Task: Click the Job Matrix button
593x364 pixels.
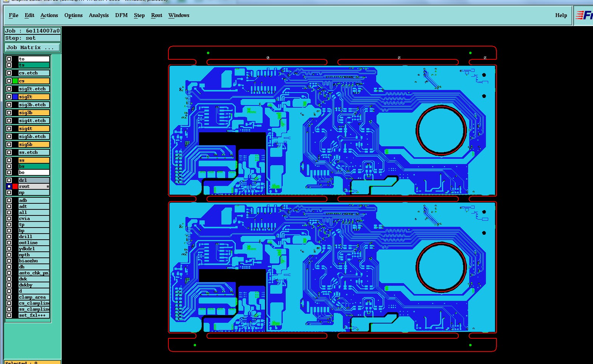Action: click(33, 47)
